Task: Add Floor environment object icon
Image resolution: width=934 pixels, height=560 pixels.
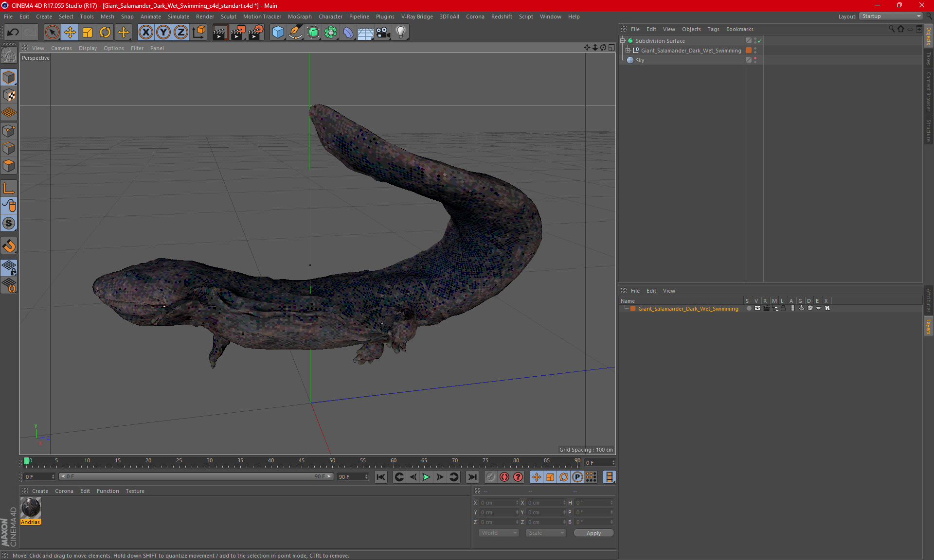Action: [365, 33]
